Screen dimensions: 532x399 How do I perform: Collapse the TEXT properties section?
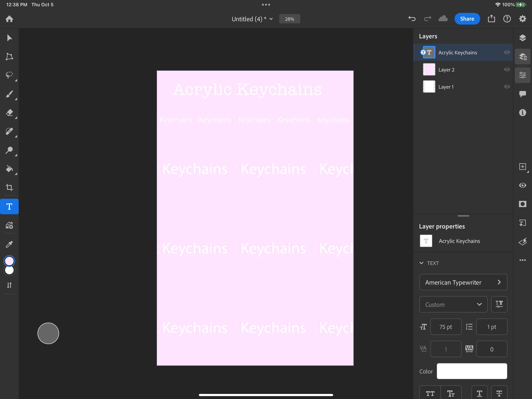pyautogui.click(x=421, y=263)
